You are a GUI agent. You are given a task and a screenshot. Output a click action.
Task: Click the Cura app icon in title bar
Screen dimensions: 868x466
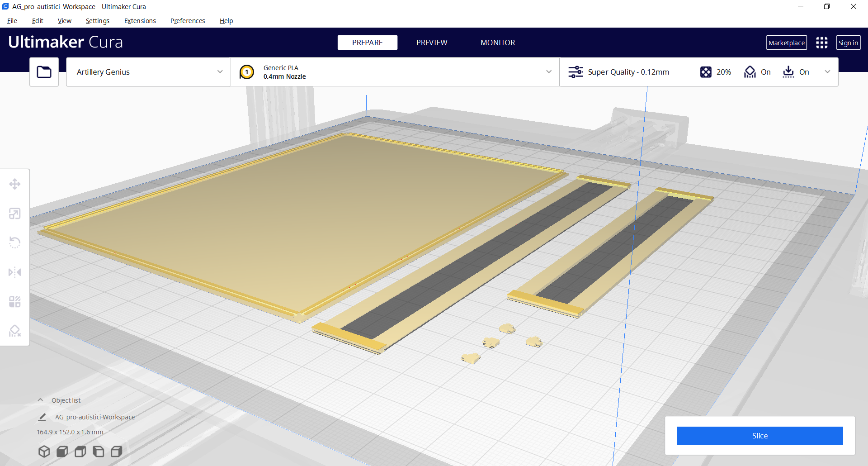click(x=5, y=6)
